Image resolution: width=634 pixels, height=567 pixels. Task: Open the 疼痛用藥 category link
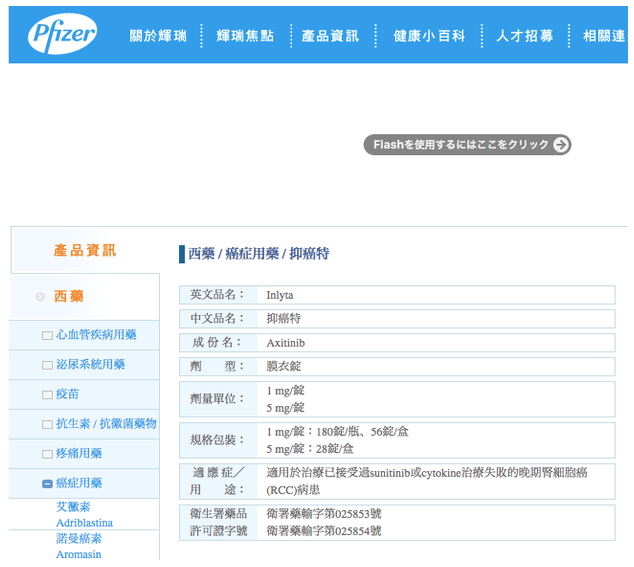tap(79, 453)
